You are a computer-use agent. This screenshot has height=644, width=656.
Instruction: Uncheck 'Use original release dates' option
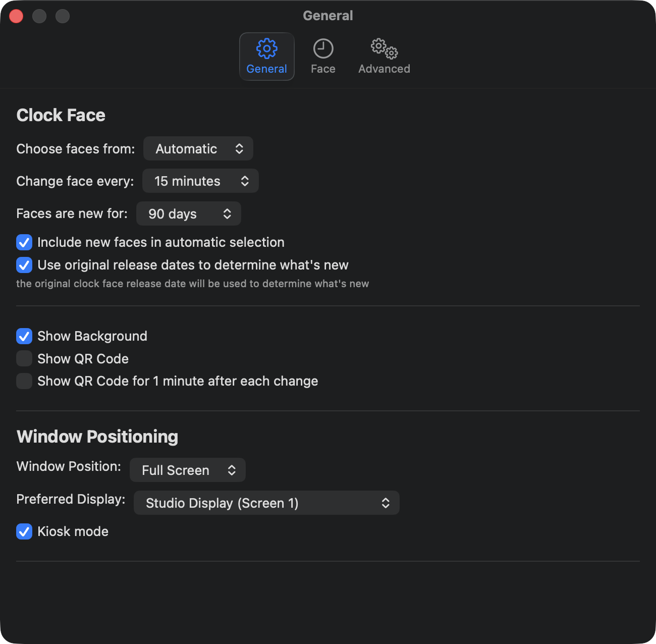24,265
